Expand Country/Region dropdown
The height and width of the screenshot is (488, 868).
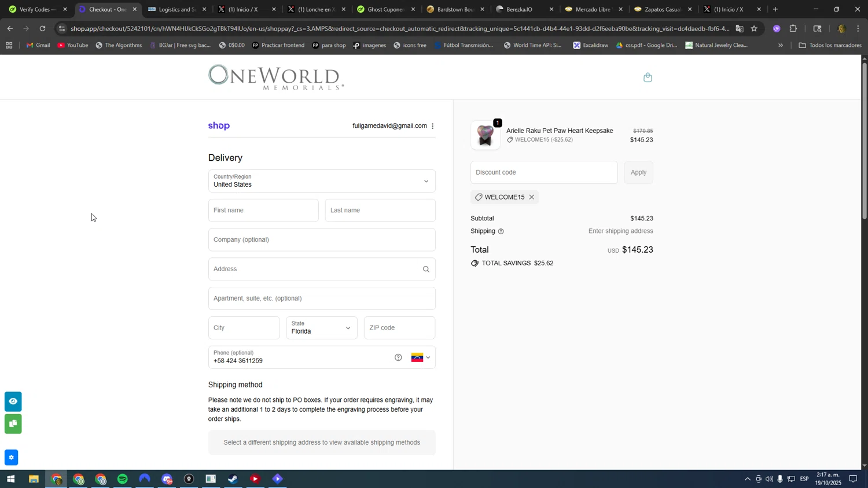point(322,181)
